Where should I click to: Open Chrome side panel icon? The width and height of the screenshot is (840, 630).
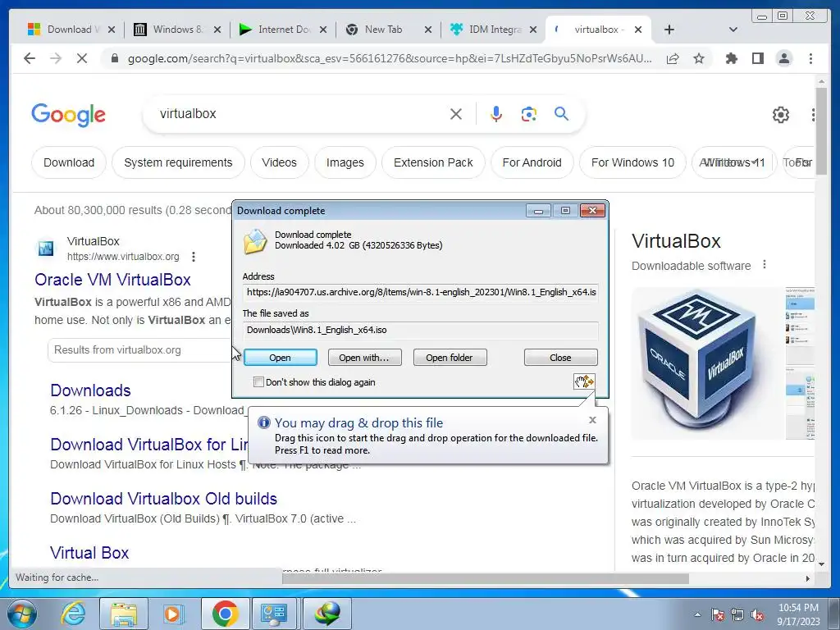(757, 58)
